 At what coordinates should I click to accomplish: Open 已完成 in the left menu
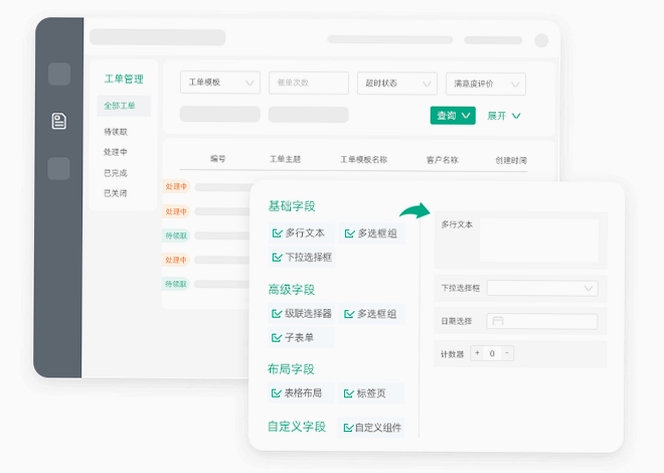(x=115, y=173)
